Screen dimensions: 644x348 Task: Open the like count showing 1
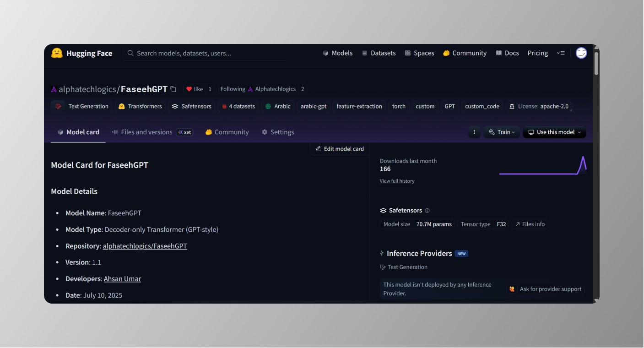(210, 89)
